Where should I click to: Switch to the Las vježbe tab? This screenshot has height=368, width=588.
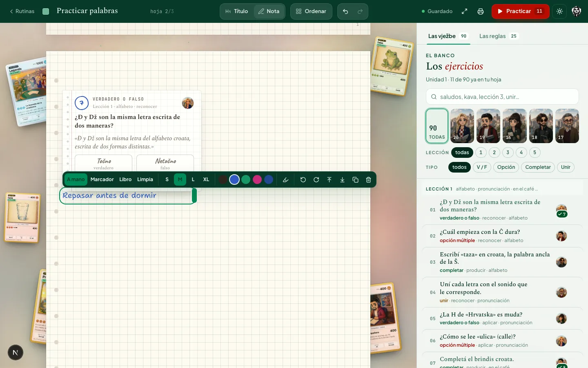coord(448,36)
